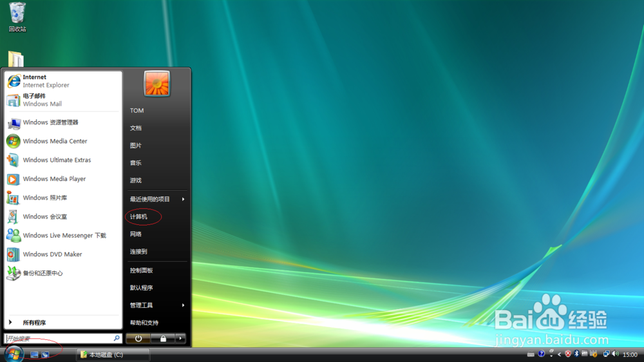
Task: Click the red security shield tray icon
Action: pos(568,354)
